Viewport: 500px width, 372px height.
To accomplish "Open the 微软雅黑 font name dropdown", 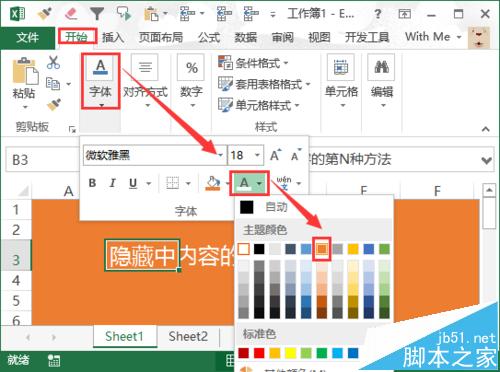I will click(x=220, y=155).
